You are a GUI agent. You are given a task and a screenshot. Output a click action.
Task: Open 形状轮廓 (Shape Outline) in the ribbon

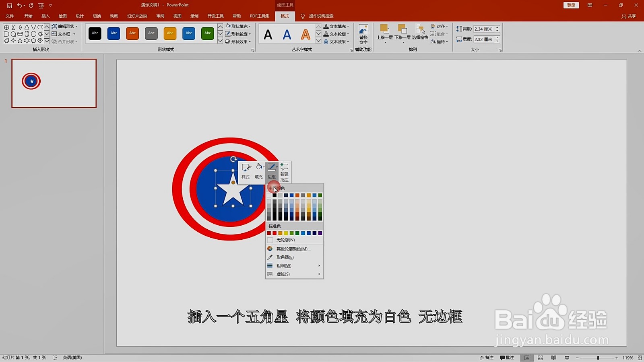(238, 34)
